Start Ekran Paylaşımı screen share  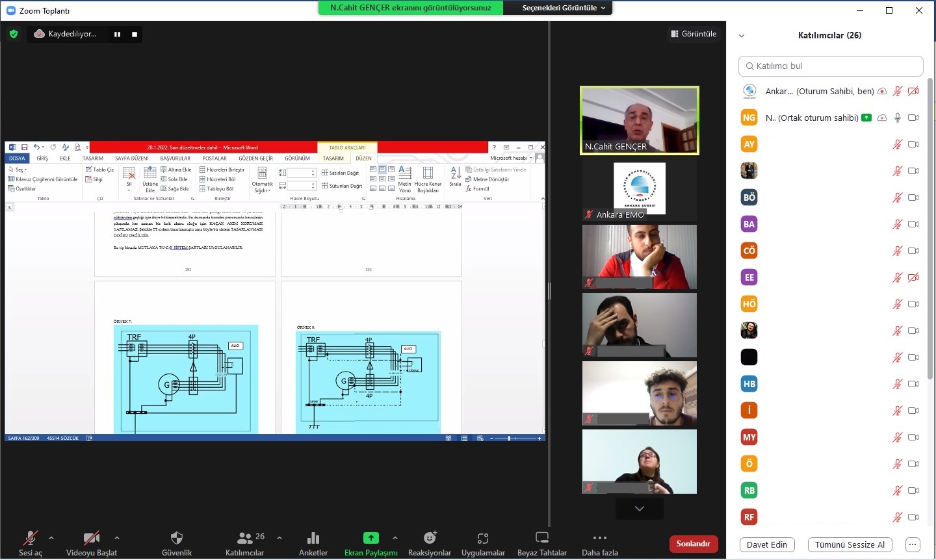pyautogui.click(x=370, y=543)
